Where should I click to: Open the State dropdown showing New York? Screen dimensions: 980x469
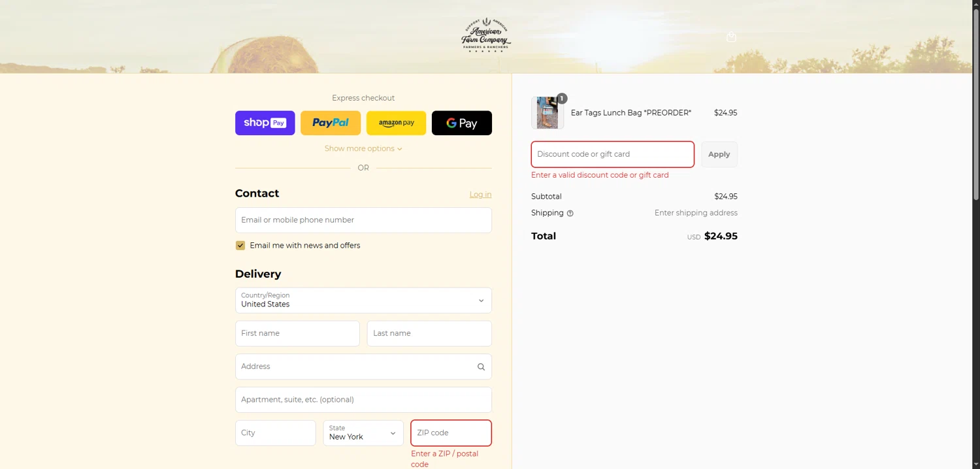point(363,433)
